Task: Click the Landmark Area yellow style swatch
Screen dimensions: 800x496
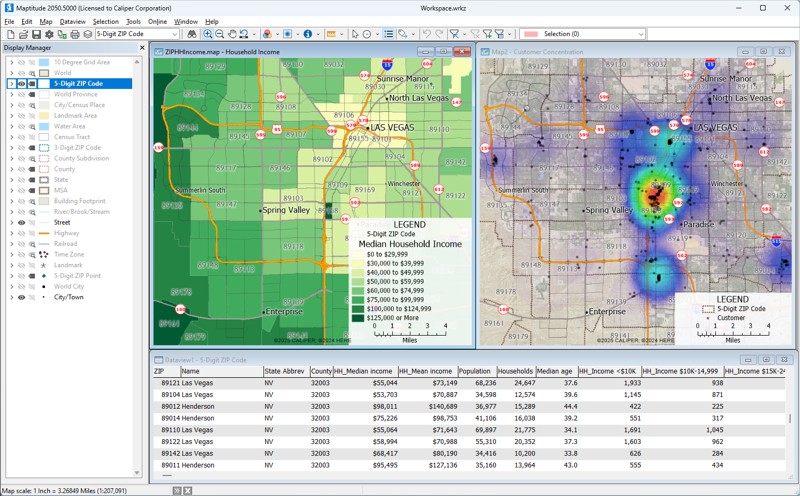Action: click(x=44, y=116)
